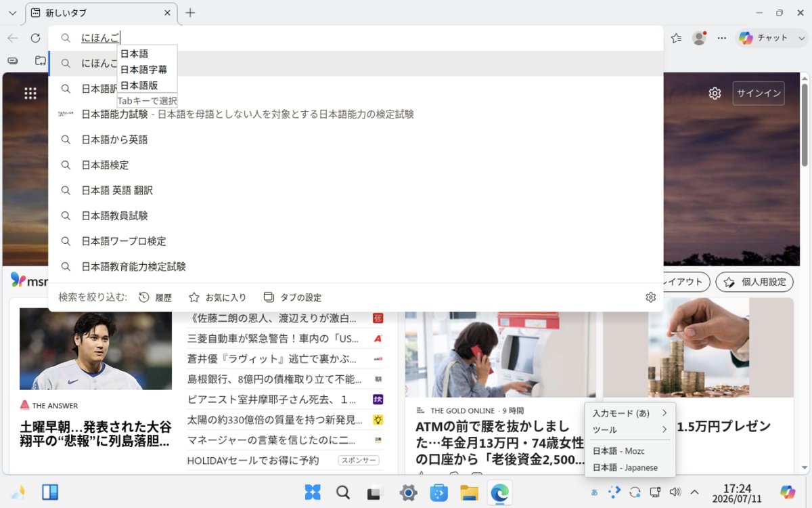This screenshot has width=812, height=508.
Task: Open the tab search dropdown arrow
Action: click(12, 13)
